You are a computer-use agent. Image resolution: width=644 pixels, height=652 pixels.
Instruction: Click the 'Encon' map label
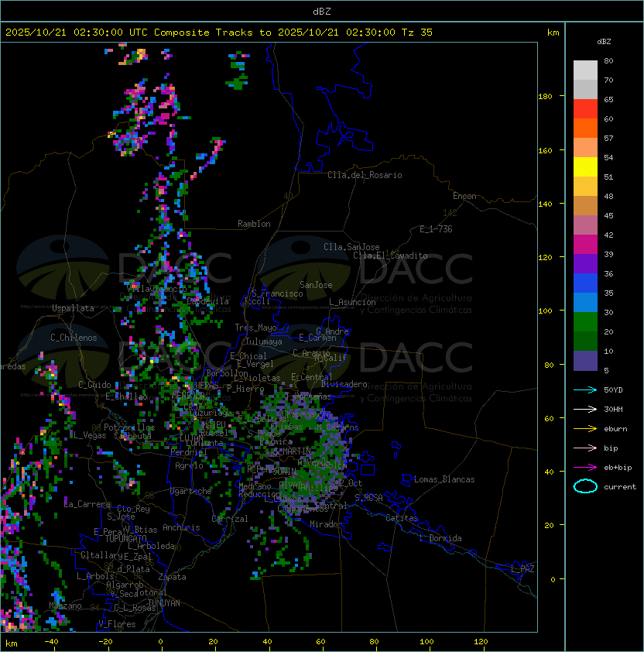click(x=464, y=196)
